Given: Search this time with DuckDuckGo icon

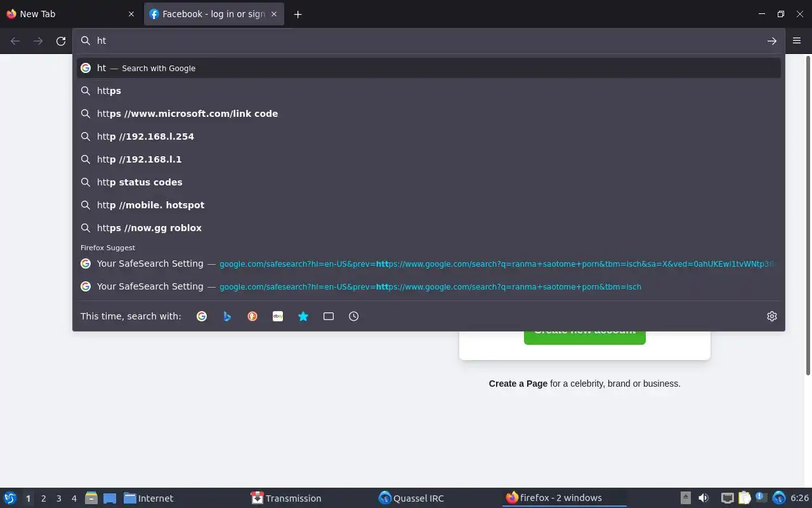Looking at the screenshot, I should pos(252,316).
